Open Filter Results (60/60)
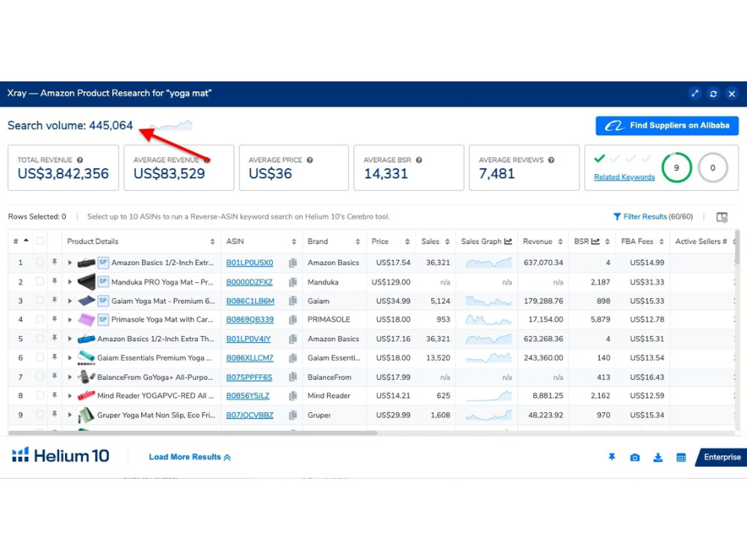The height and width of the screenshot is (560, 747). [x=653, y=217]
